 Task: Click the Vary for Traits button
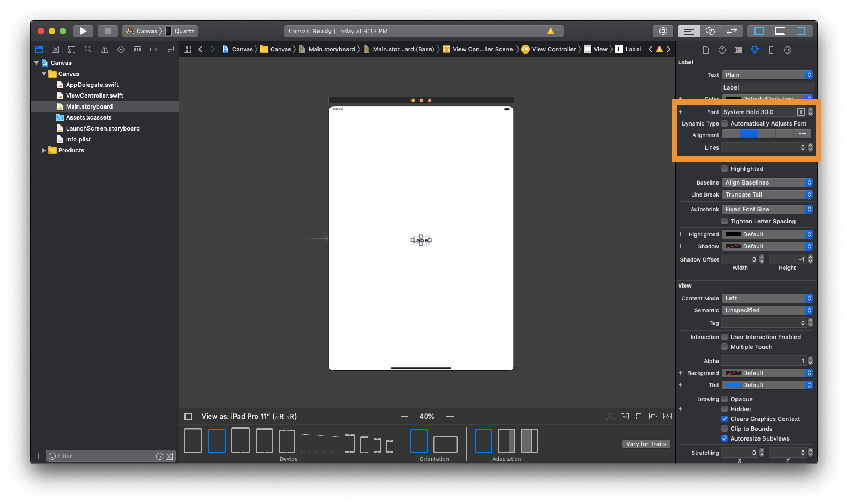point(646,444)
